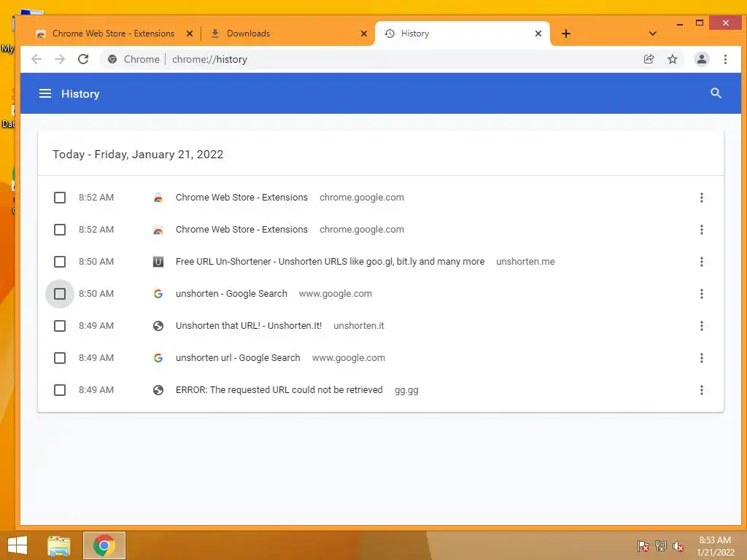This screenshot has width=747, height=560.
Task: Open 'Free URL Un-Shortener' history link
Action: pyautogui.click(x=330, y=262)
